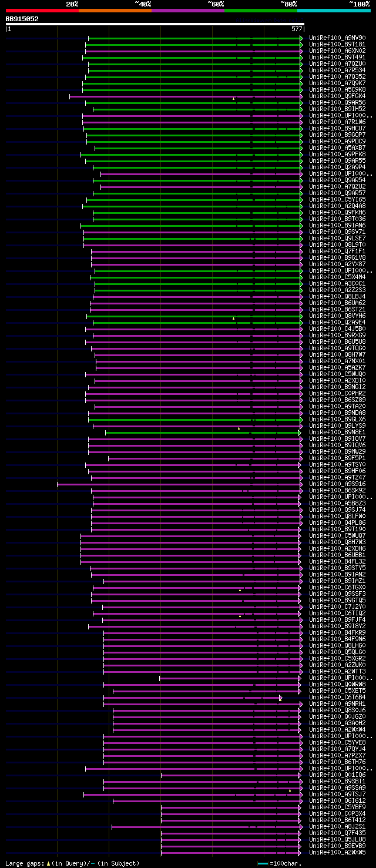
Task: Click the cyan ~100% identity legend segment
Action: pos(334,11)
